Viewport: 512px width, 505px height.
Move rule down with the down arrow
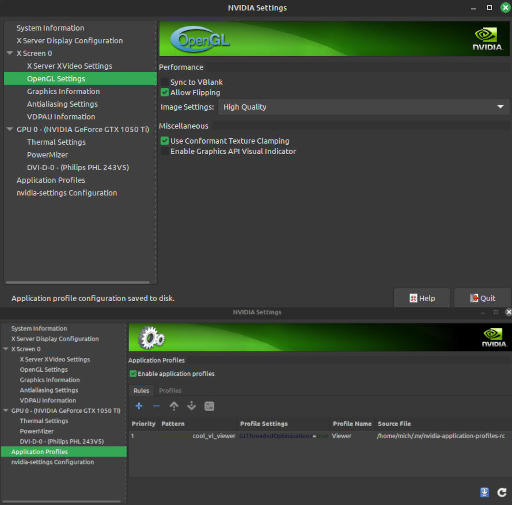click(192, 406)
